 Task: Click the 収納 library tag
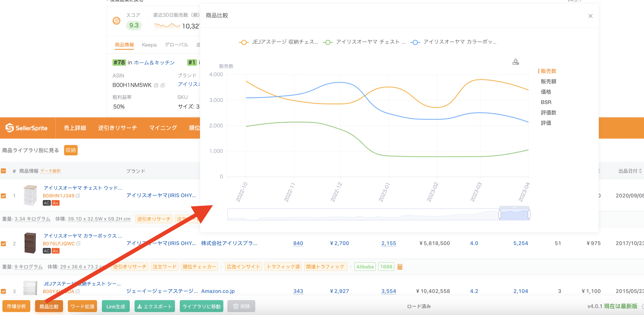click(71, 150)
